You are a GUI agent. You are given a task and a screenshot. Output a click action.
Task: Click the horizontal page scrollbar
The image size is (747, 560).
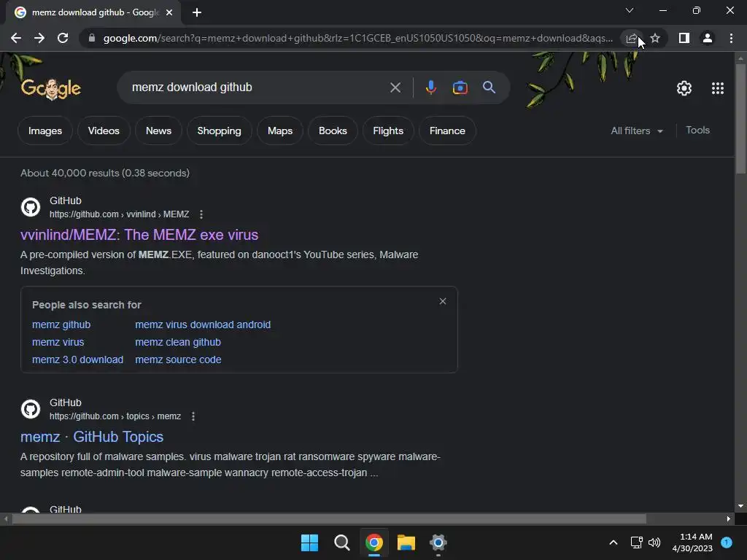(x=329, y=518)
